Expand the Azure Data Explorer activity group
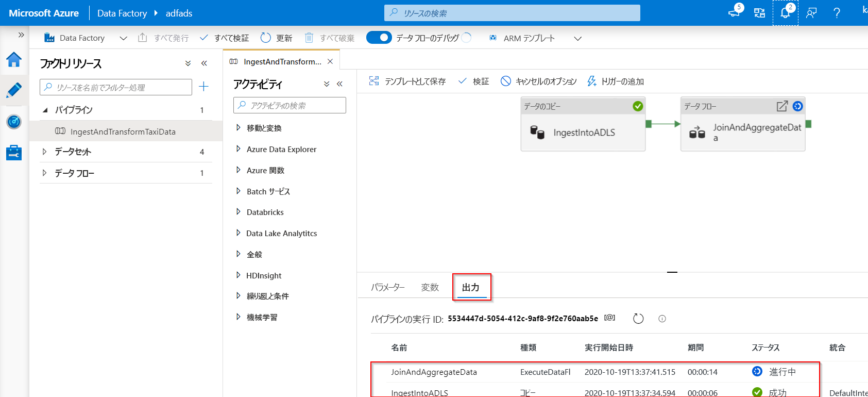The image size is (868, 397). tap(238, 149)
